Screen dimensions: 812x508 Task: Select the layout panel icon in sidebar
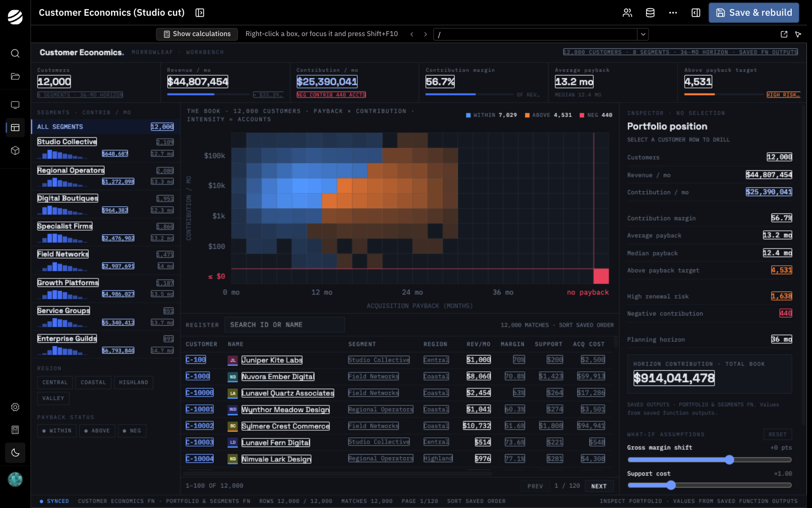point(15,128)
